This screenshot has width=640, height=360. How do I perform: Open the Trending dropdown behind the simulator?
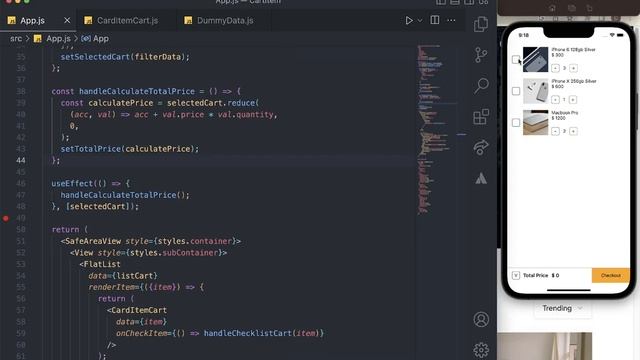562,309
